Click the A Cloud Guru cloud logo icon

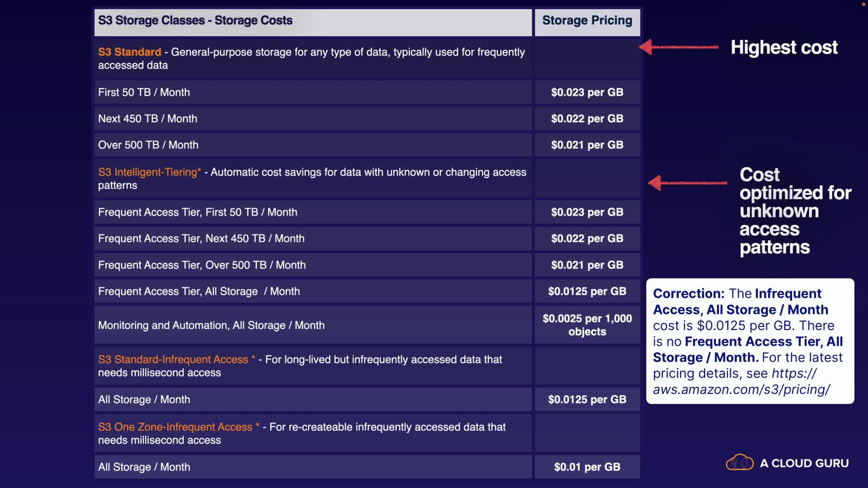point(739,463)
